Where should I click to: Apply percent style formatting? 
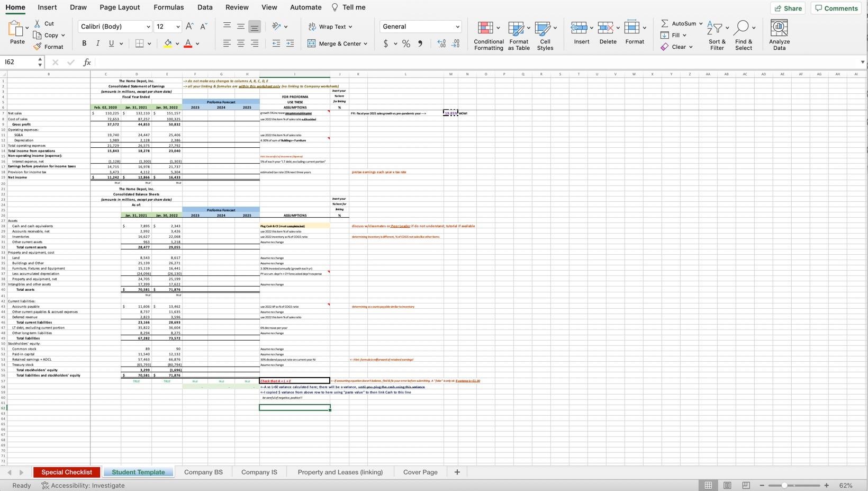point(406,43)
